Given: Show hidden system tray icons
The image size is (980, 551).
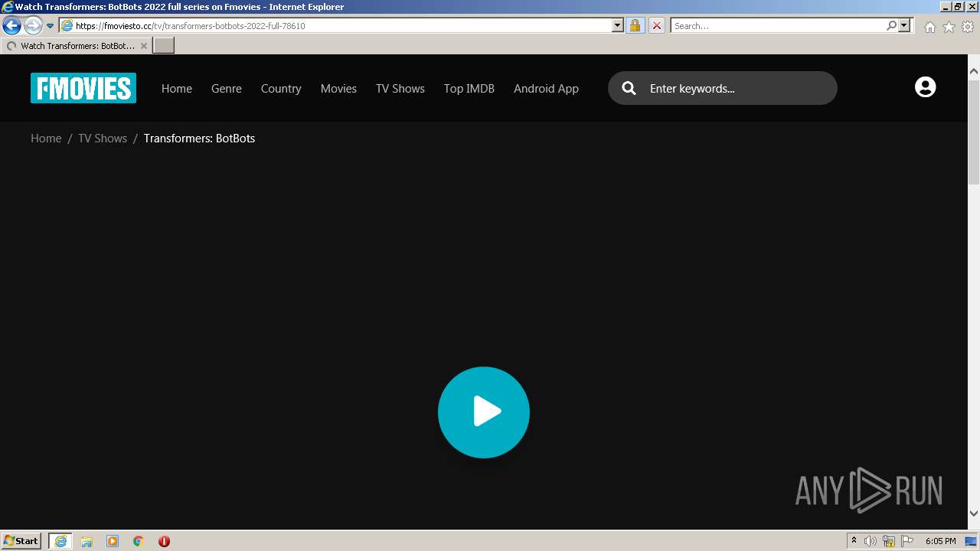Looking at the screenshot, I should click(854, 541).
